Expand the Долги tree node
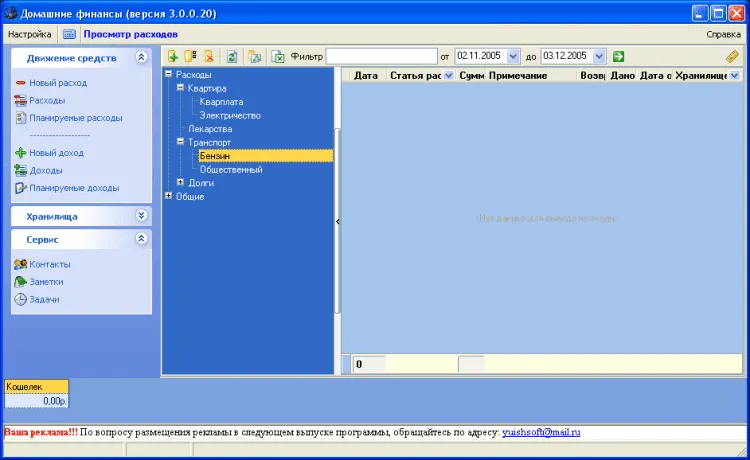Viewport: 750px width, 460px height. coord(180,182)
